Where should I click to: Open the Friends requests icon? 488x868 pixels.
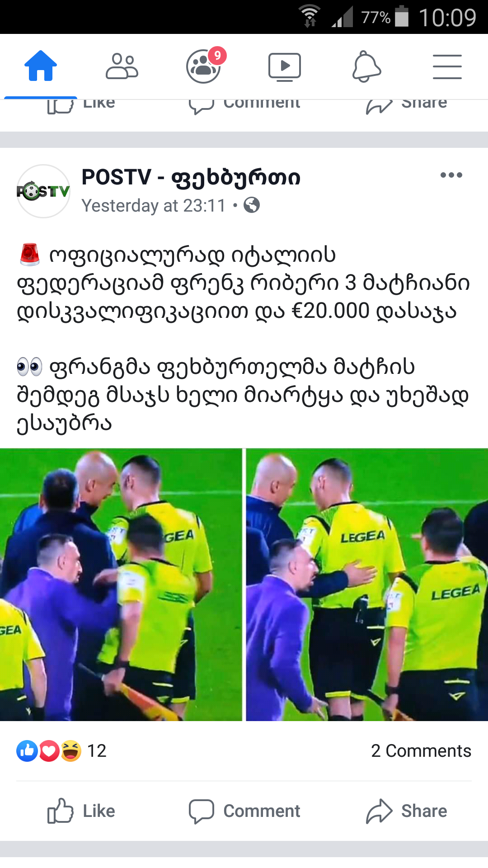tap(122, 66)
